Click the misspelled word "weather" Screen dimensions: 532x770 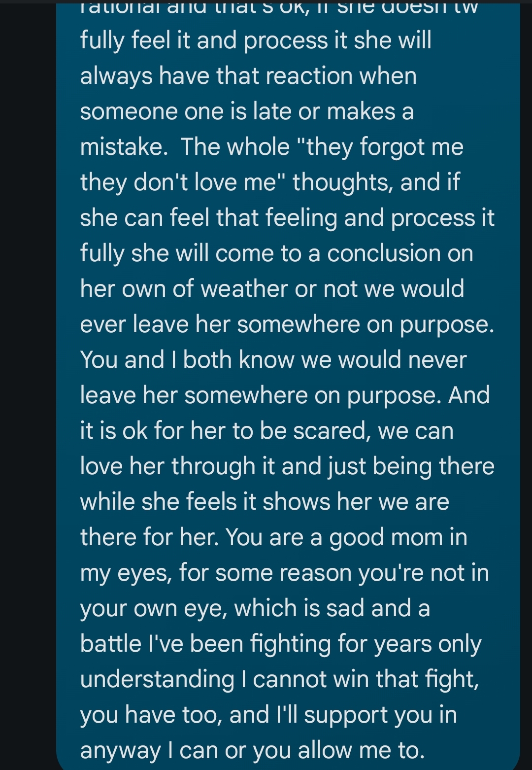click(244, 289)
